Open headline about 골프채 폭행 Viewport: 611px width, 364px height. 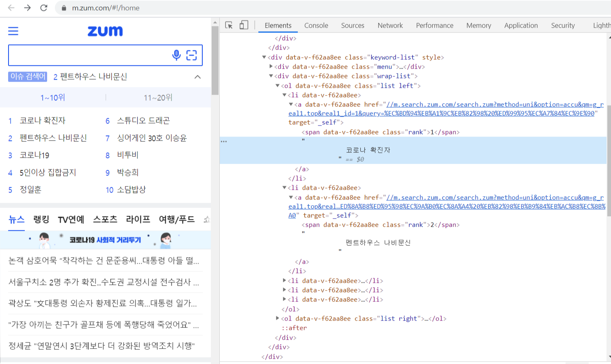(104, 325)
